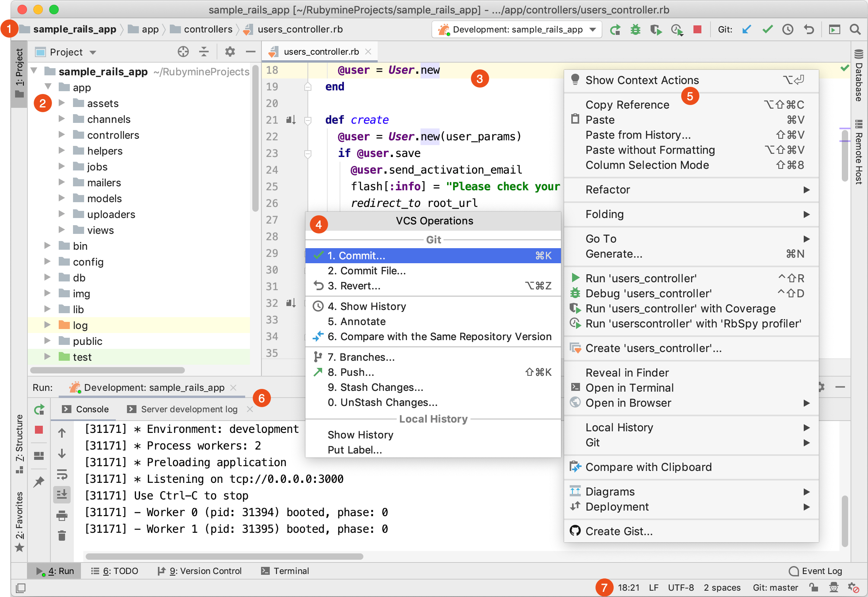Click the down arrow in the Run console
The width and height of the screenshot is (868, 597).
click(x=62, y=453)
